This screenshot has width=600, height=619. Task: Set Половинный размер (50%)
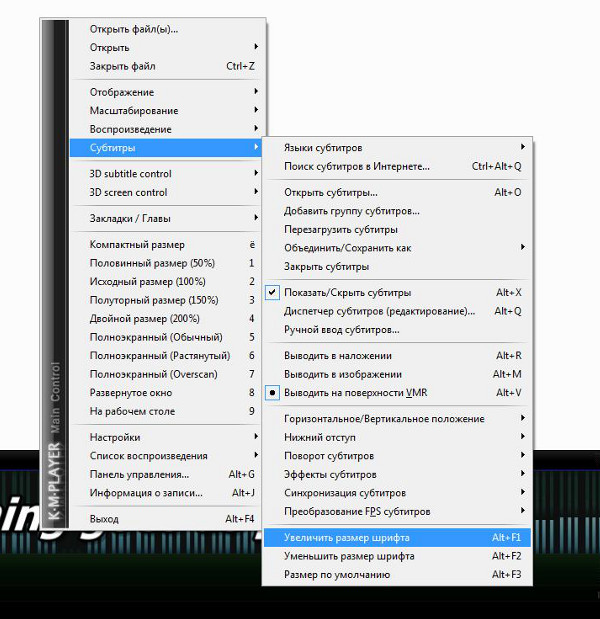tap(165, 263)
